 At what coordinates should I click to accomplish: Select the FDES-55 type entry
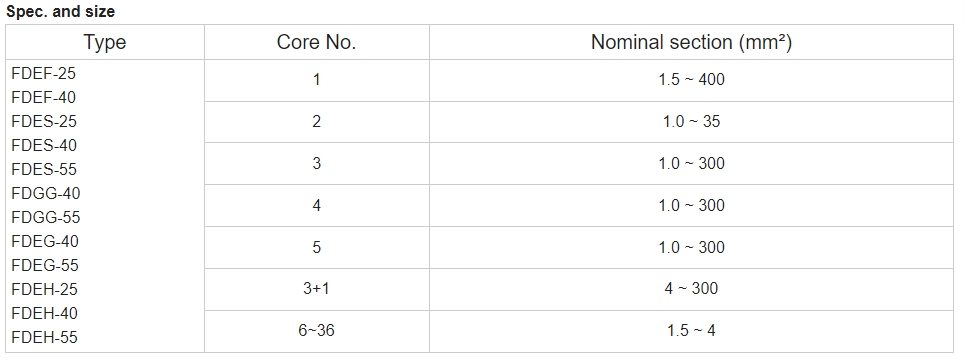[x=44, y=169]
